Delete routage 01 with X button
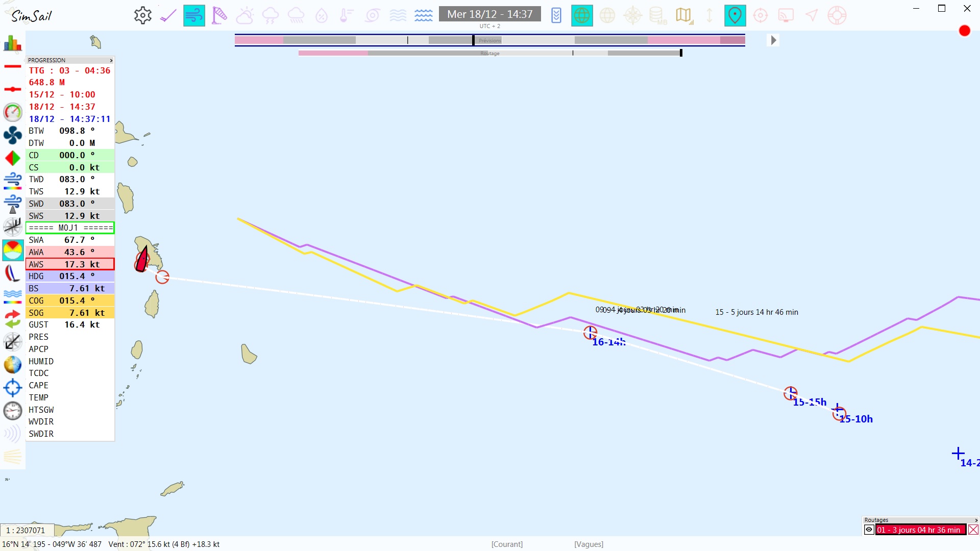 point(973,530)
